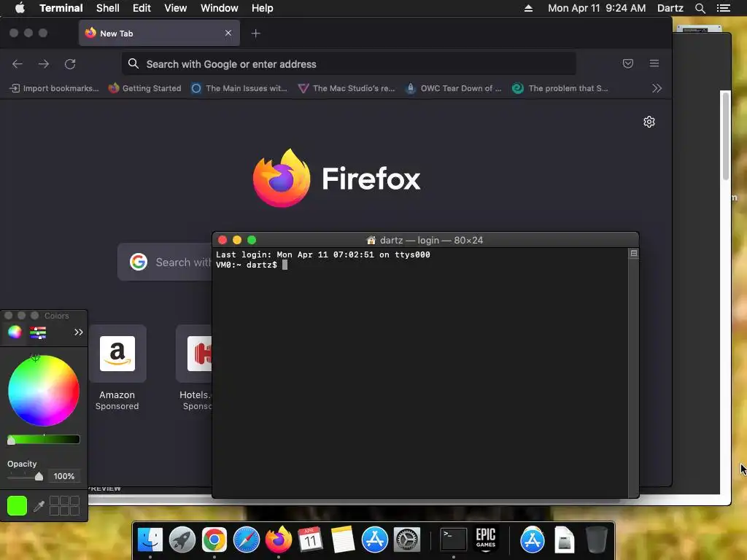Open Safari compass icon in Dock
747x560 pixels.
pyautogui.click(x=247, y=540)
